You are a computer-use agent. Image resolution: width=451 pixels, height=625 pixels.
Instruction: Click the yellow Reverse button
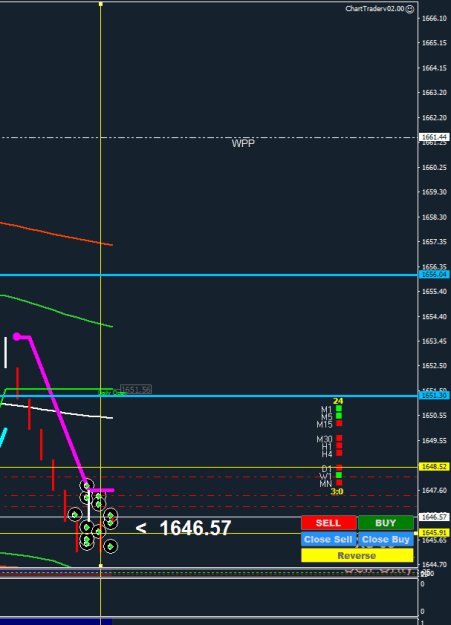(357, 555)
